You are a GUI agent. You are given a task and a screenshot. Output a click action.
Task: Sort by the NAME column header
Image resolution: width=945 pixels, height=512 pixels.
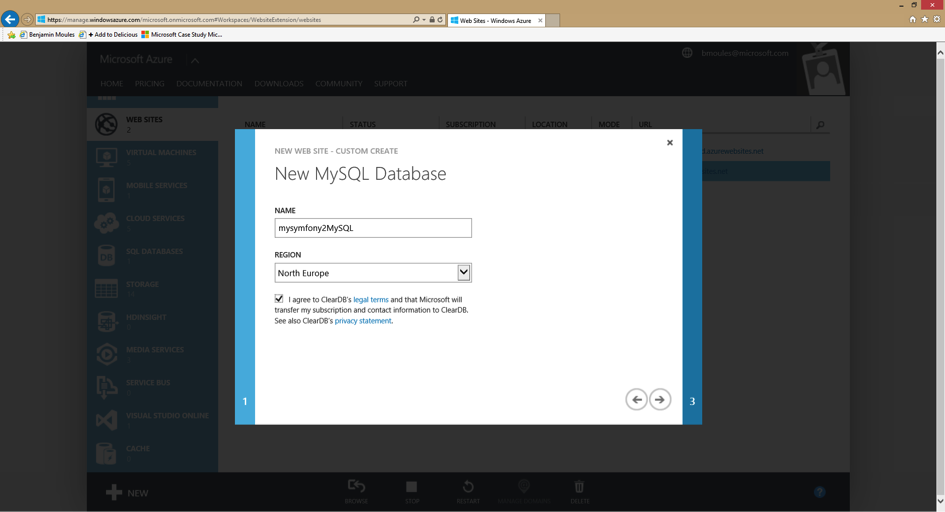(255, 125)
